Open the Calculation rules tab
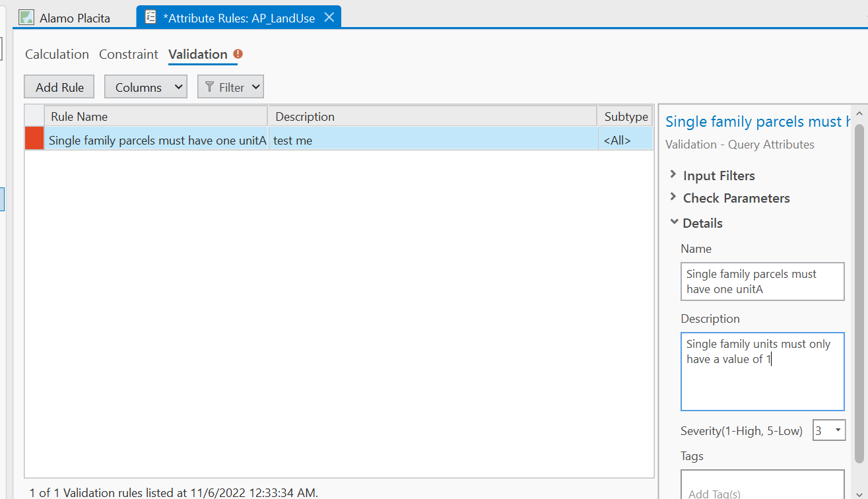The image size is (868, 499). (x=57, y=55)
